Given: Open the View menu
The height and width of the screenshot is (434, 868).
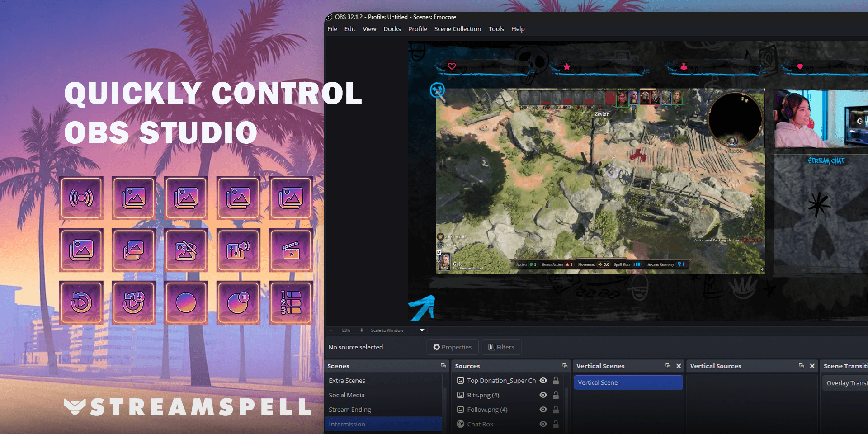Looking at the screenshot, I should [369, 29].
